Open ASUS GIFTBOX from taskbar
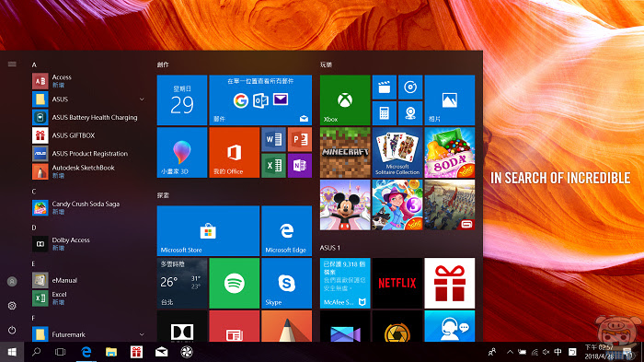 point(136,352)
